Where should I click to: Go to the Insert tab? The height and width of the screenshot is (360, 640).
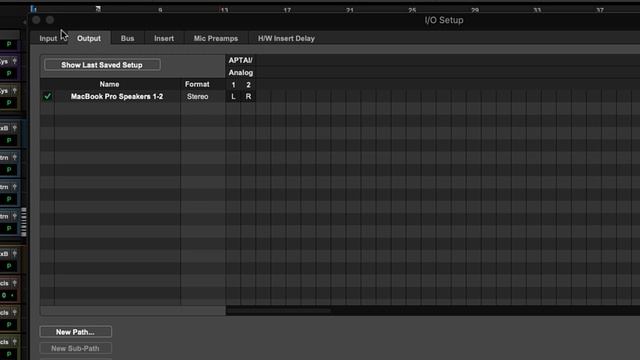click(164, 38)
